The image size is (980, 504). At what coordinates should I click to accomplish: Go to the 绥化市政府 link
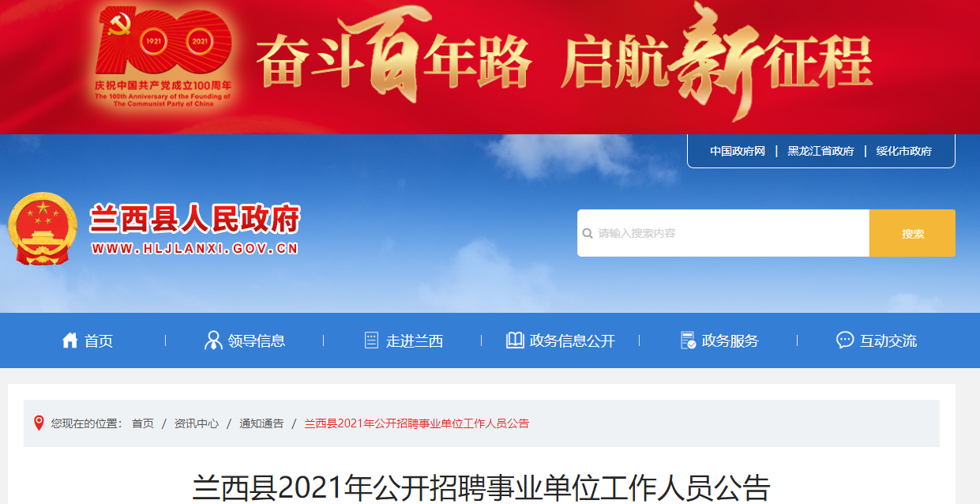click(x=903, y=151)
